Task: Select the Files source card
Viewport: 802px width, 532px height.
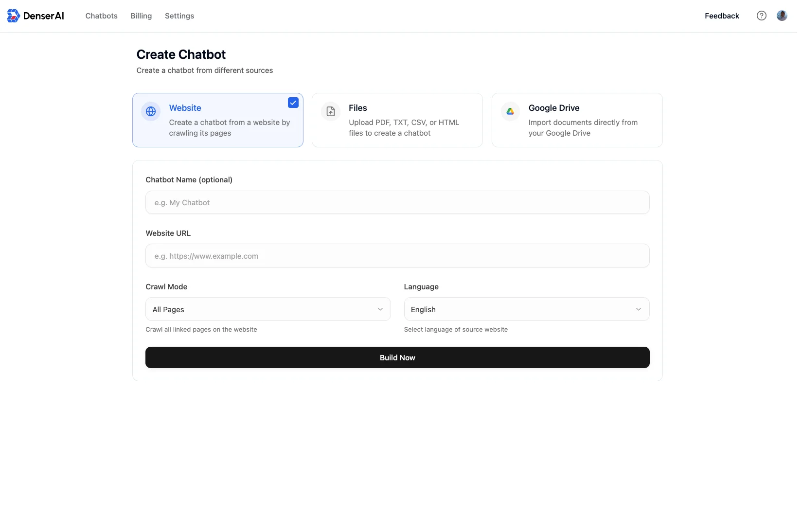Action: pyautogui.click(x=397, y=120)
